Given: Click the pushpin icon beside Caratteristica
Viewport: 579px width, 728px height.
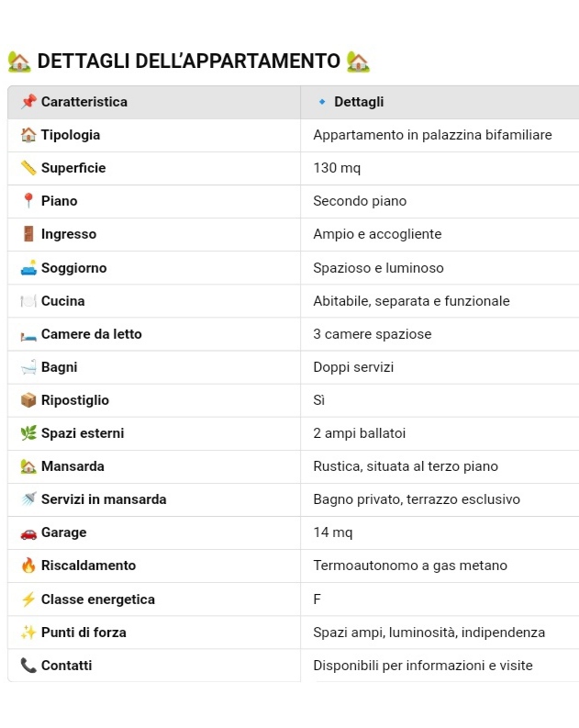Looking at the screenshot, I should pos(28,101).
